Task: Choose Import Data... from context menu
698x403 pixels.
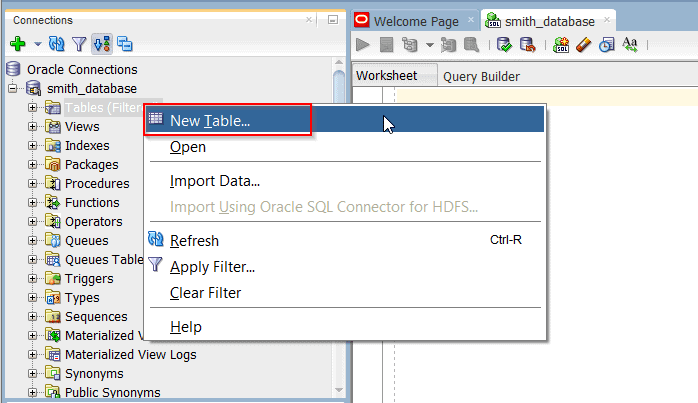Action: (345, 181)
